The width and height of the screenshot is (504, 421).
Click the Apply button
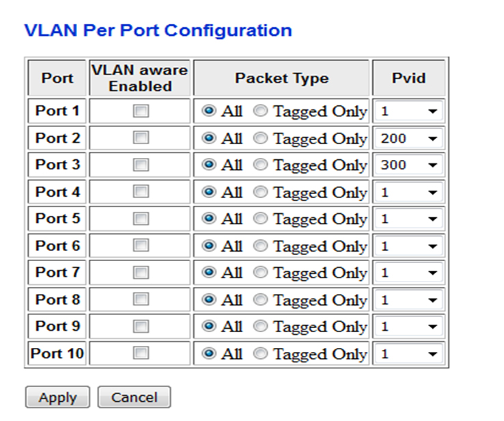tap(57, 398)
